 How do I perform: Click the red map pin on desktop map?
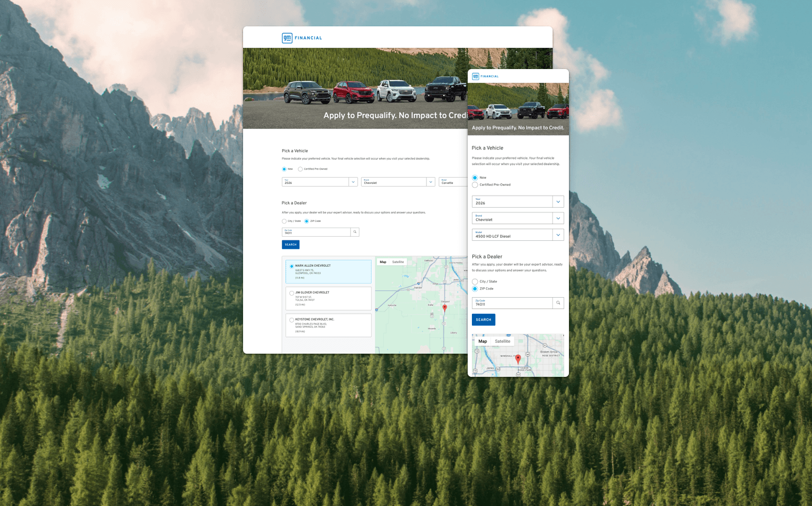coord(444,308)
